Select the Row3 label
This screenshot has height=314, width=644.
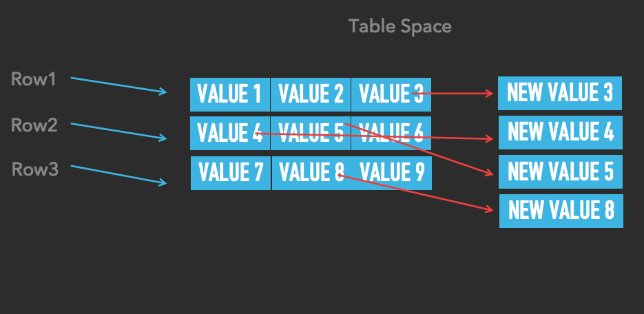click(x=34, y=169)
